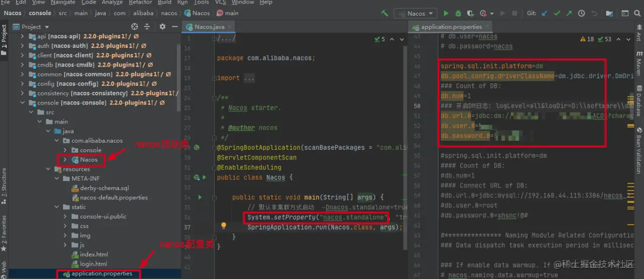Expand the client [nacos-client] module

[22, 55]
